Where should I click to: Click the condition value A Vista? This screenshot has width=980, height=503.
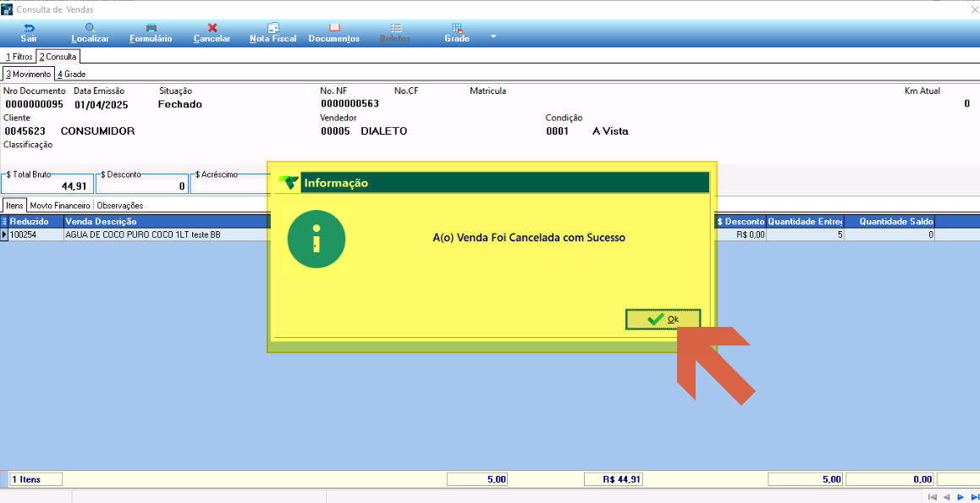(611, 131)
